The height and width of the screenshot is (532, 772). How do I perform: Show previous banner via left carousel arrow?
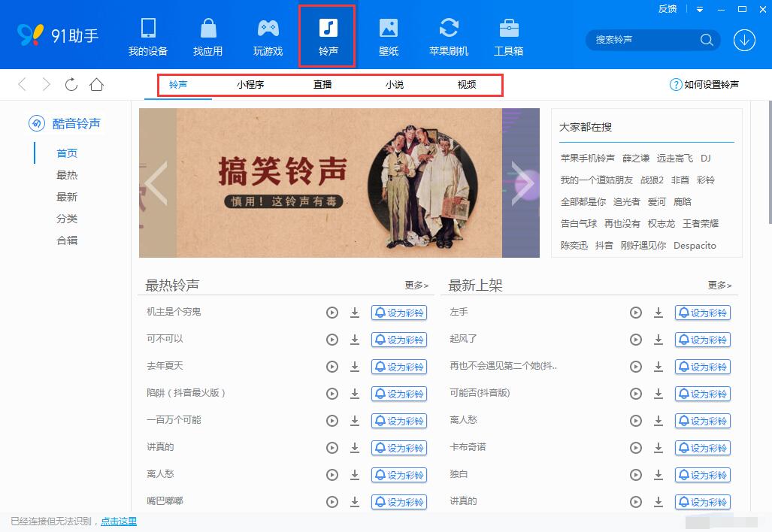(x=154, y=183)
